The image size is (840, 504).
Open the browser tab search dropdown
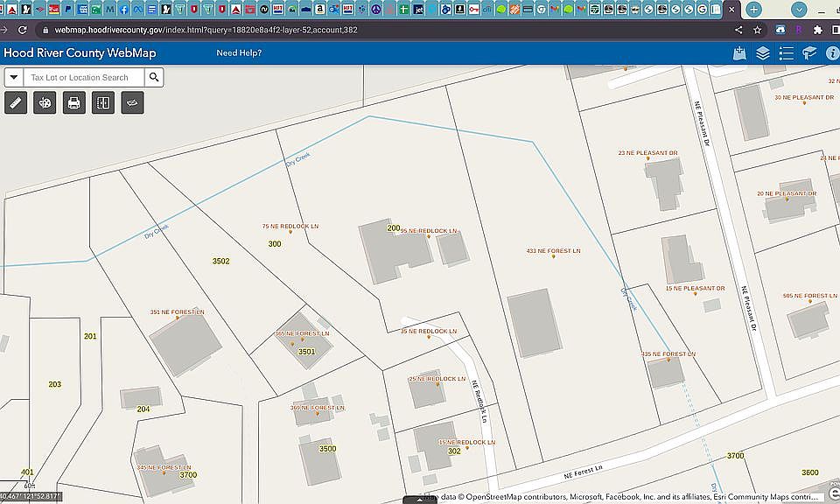(x=799, y=10)
